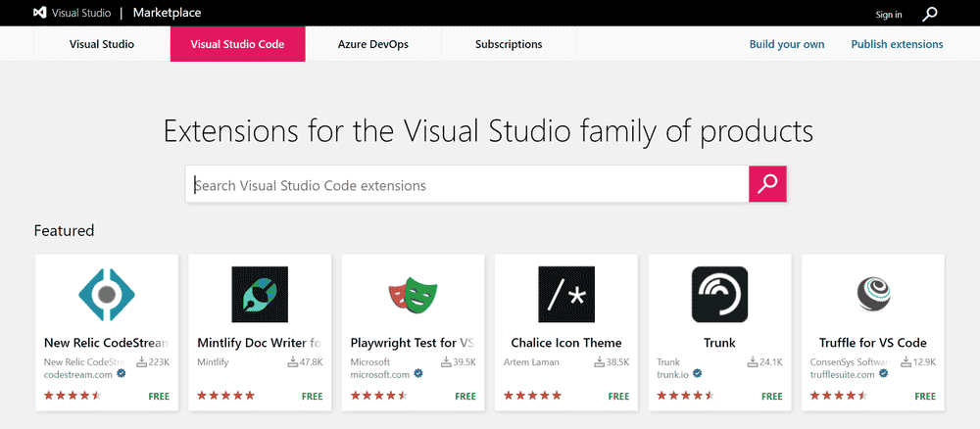Click FREE label on Chalice Icon Theme card
980x429 pixels.
pos(618,396)
